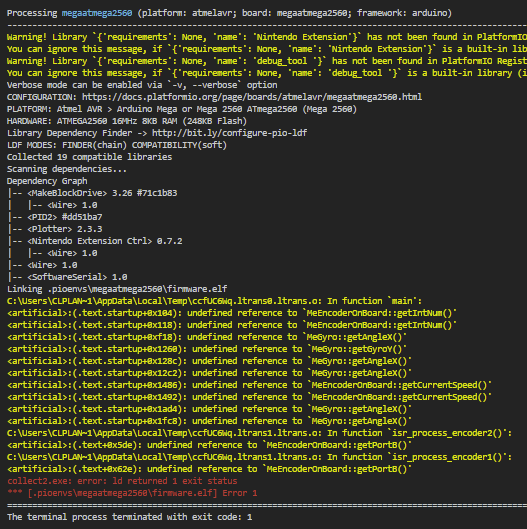Click 'The terminal process terminated' message
Viewport: 527px width, 529px height.
(x=129, y=517)
